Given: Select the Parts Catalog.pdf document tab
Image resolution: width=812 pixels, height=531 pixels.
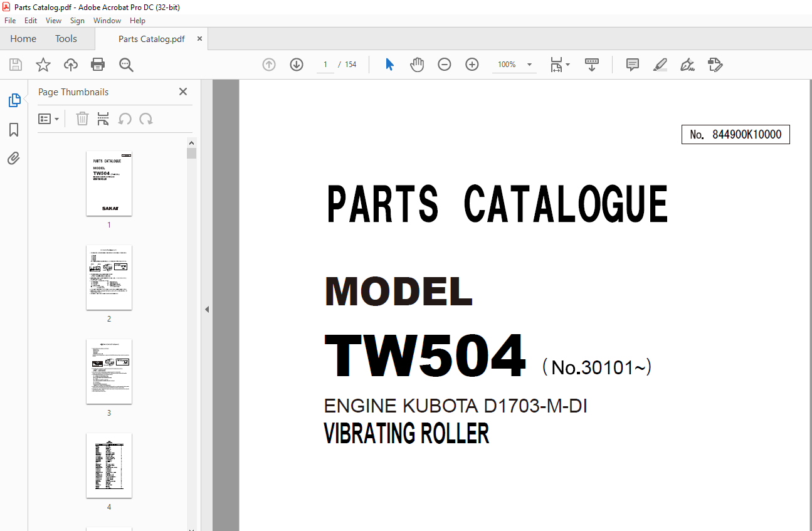Looking at the screenshot, I should click(x=152, y=39).
